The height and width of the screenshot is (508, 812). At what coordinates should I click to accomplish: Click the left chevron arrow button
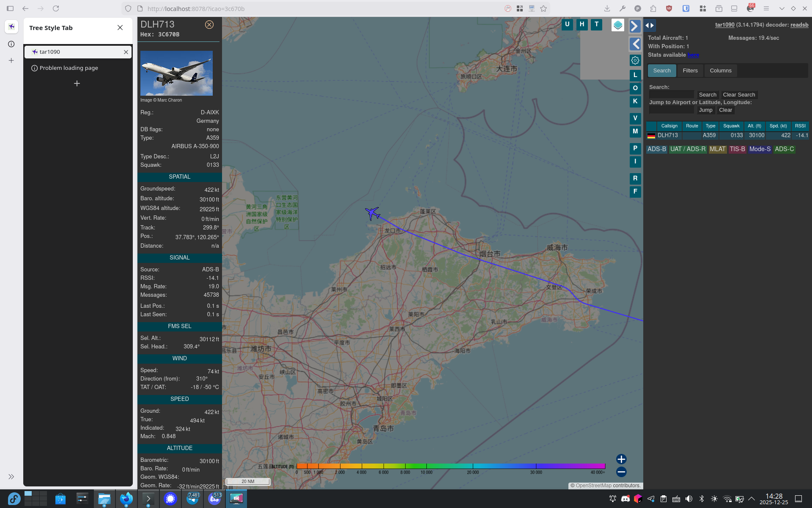coord(635,44)
